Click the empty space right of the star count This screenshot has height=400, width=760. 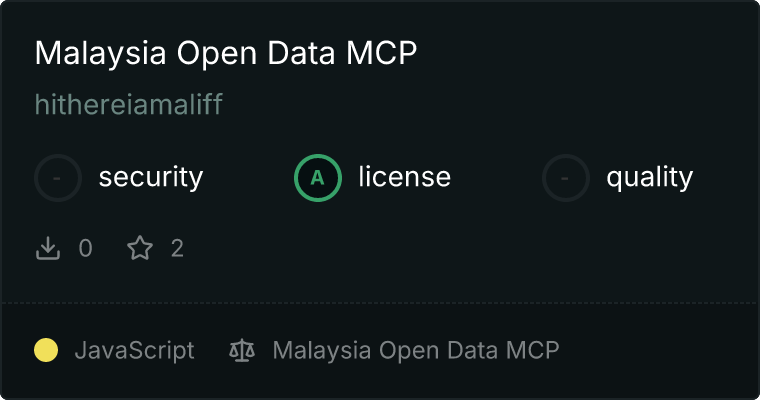pyautogui.click(x=450, y=248)
